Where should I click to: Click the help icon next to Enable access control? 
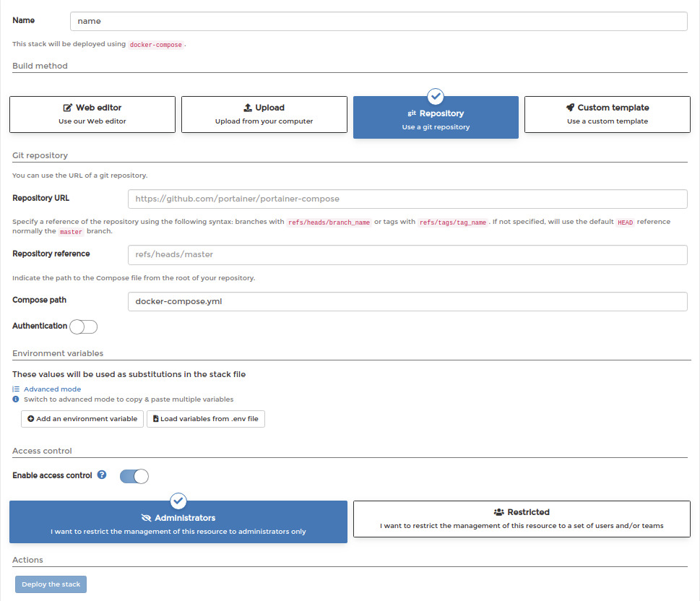pyautogui.click(x=102, y=475)
